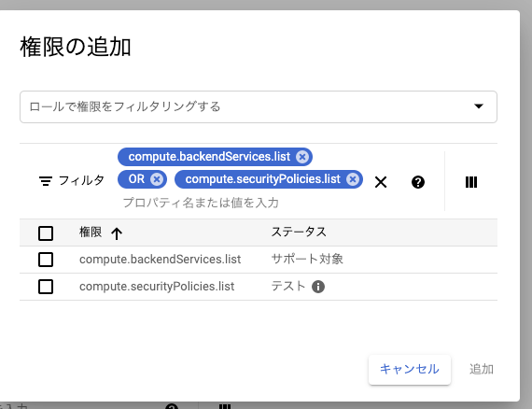The width and height of the screenshot is (532, 409).
Task: Open filter help question mark icon
Action: pyautogui.click(x=417, y=182)
